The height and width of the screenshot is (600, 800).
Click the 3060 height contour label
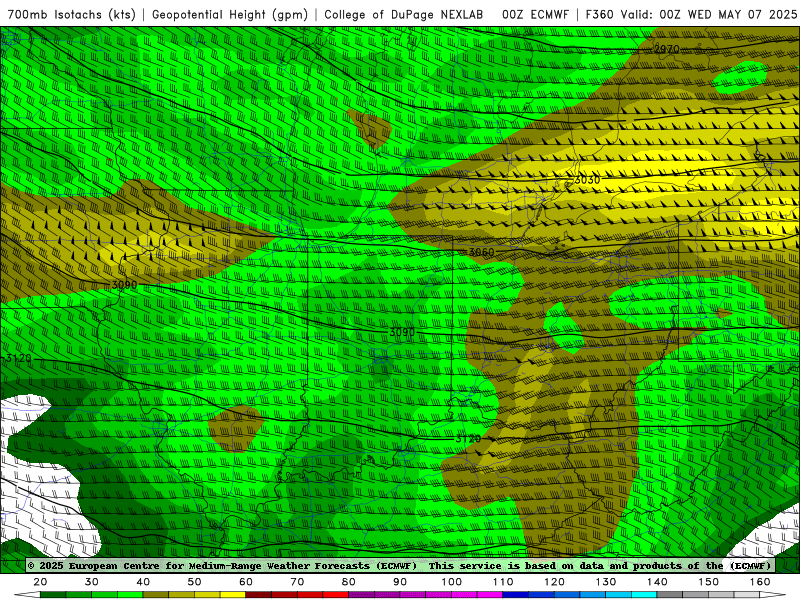point(482,252)
